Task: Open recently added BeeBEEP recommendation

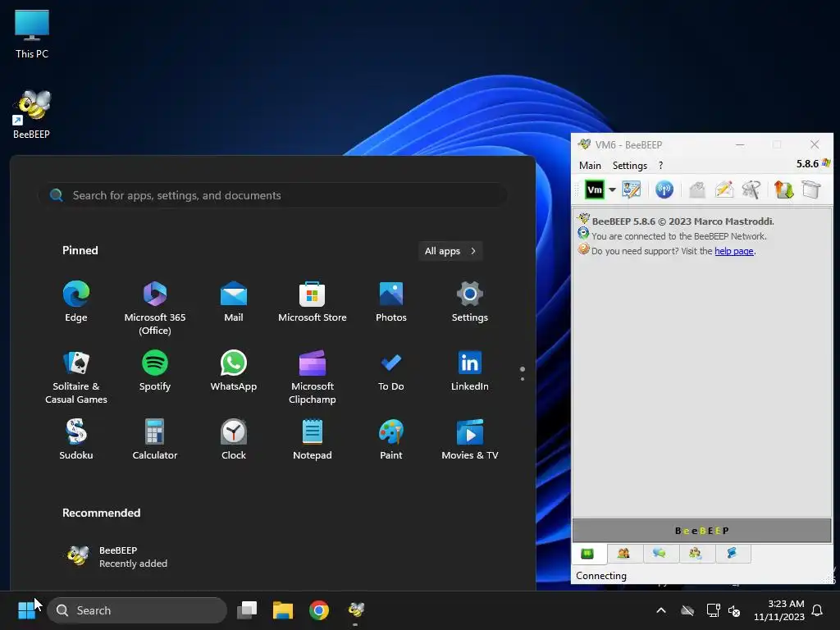Action: (116, 557)
